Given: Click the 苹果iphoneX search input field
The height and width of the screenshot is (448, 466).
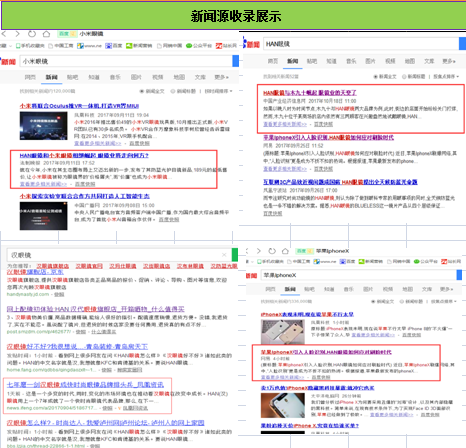Looking at the screenshot, I should 359,275.
